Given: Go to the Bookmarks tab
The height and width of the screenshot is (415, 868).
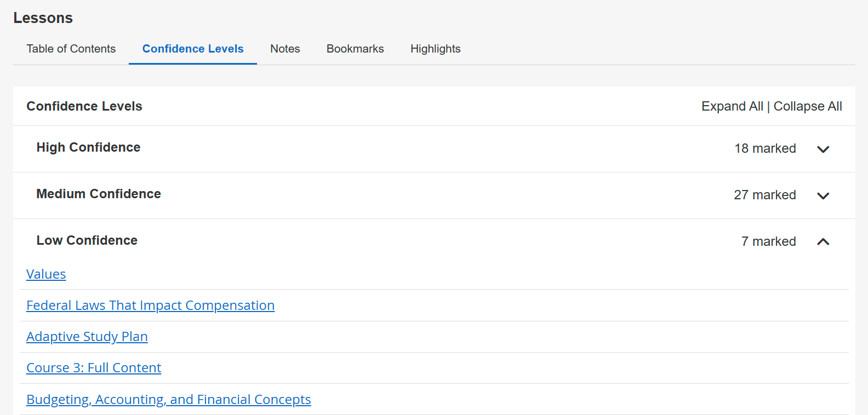Looking at the screenshot, I should (x=355, y=49).
